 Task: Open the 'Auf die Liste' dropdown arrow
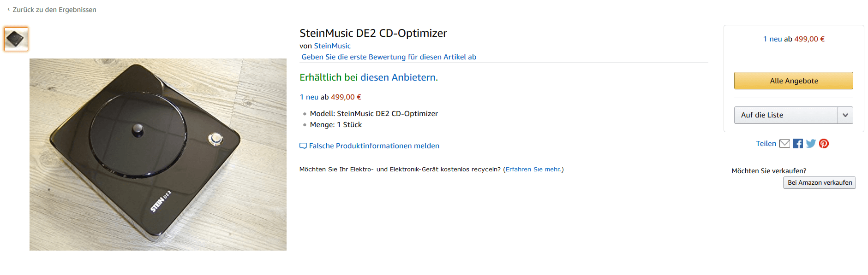coord(845,115)
